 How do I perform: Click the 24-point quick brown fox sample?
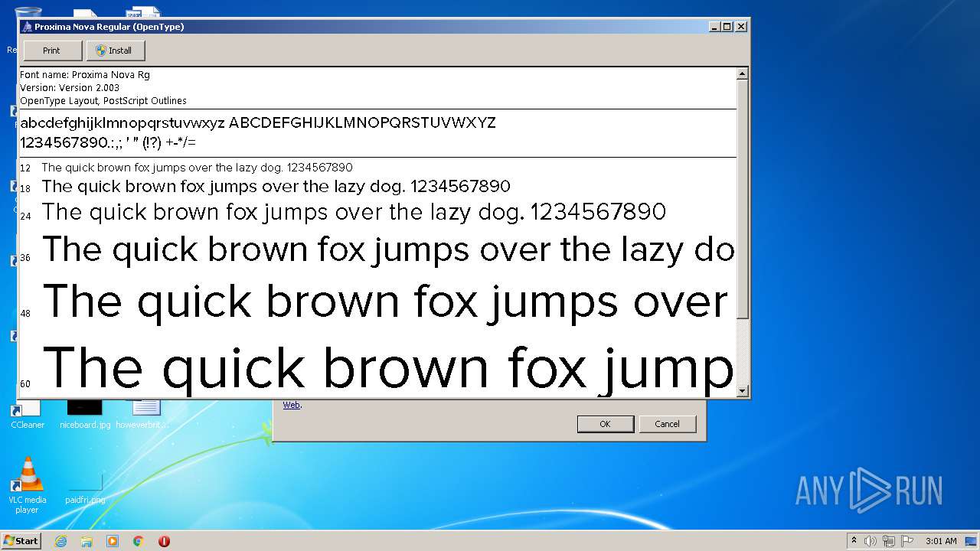(x=354, y=212)
